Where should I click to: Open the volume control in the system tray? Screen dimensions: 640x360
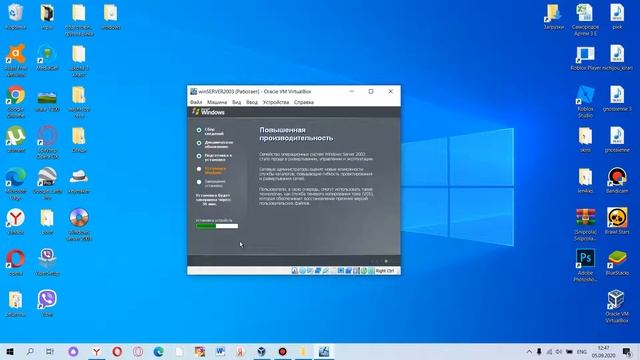tap(559, 351)
